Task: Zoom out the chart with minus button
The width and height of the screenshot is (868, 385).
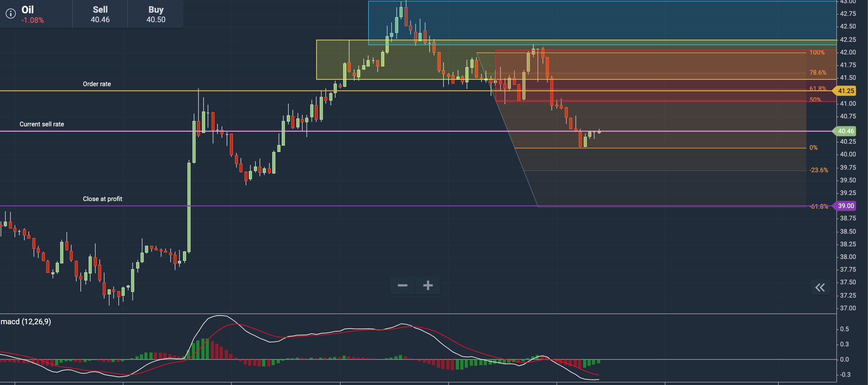Action: (402, 286)
